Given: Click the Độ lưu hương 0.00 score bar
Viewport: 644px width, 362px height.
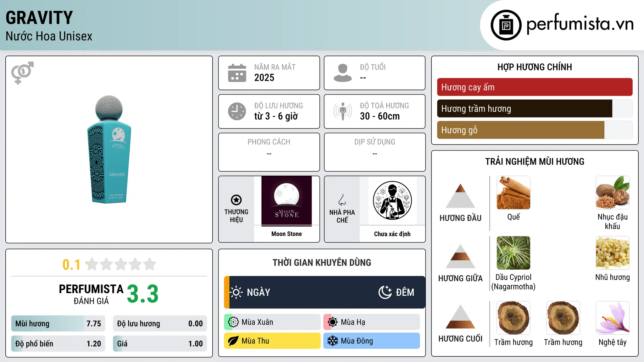Looking at the screenshot, I should 160,324.
